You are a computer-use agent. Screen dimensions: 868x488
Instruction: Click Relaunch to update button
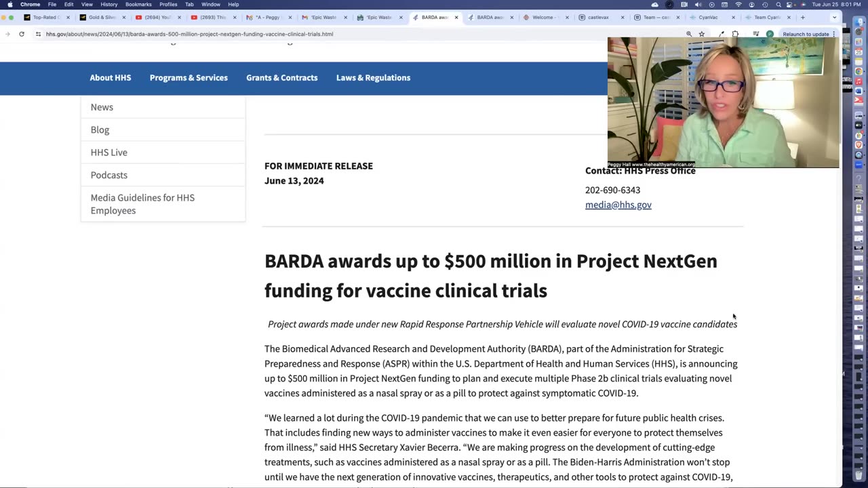tap(806, 34)
